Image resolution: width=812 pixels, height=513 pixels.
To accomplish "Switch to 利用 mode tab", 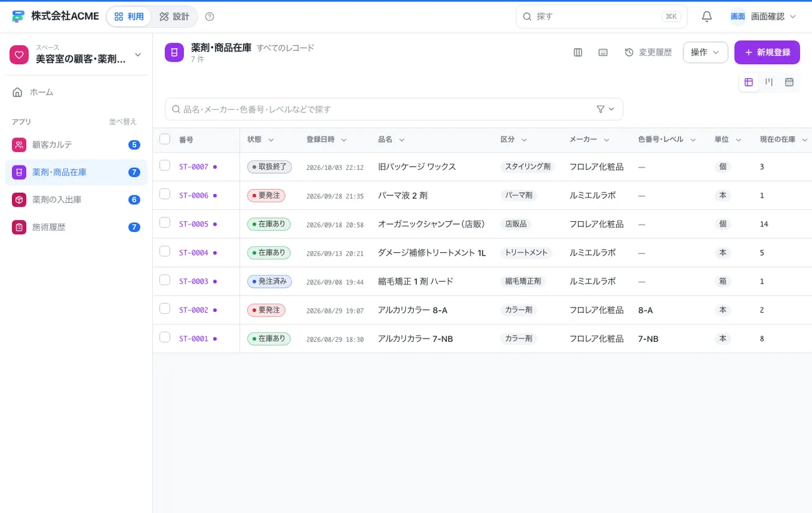I will coord(129,16).
